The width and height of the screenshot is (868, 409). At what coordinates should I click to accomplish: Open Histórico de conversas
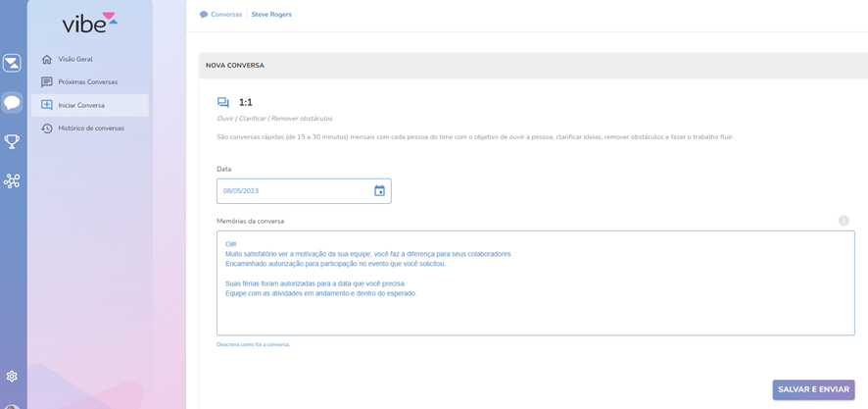tap(91, 128)
